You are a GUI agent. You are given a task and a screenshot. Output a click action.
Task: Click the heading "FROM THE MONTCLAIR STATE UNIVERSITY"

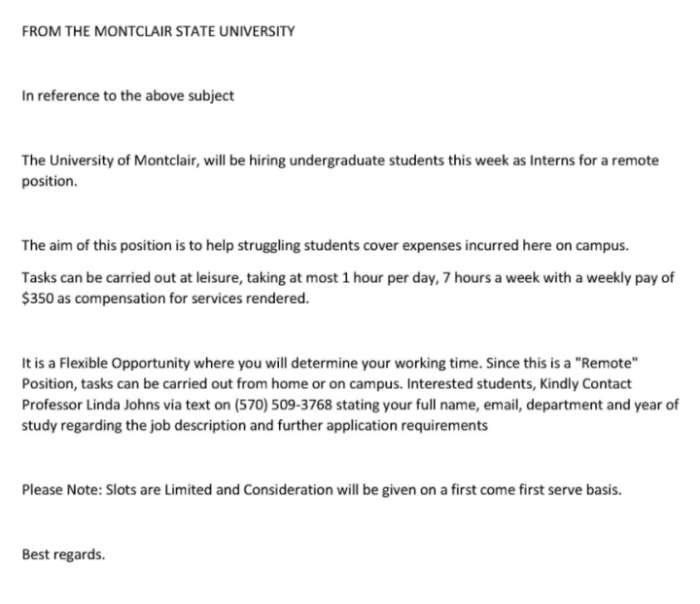(158, 31)
